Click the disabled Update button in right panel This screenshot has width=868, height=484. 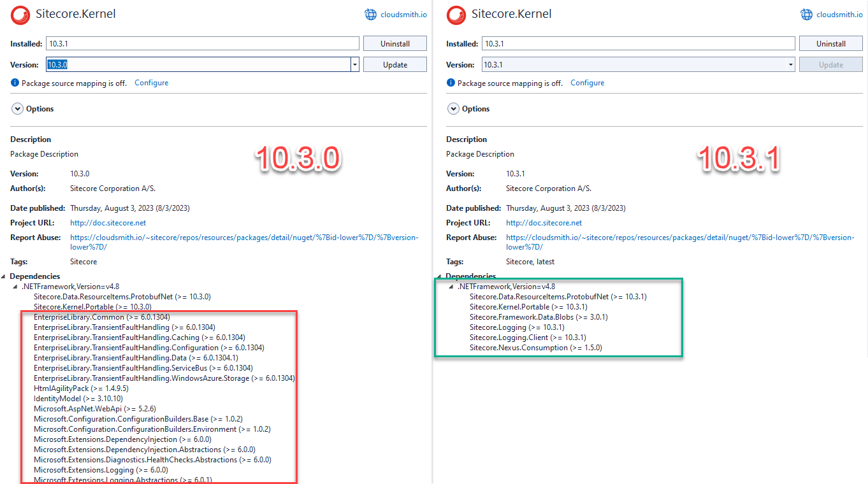click(x=831, y=64)
